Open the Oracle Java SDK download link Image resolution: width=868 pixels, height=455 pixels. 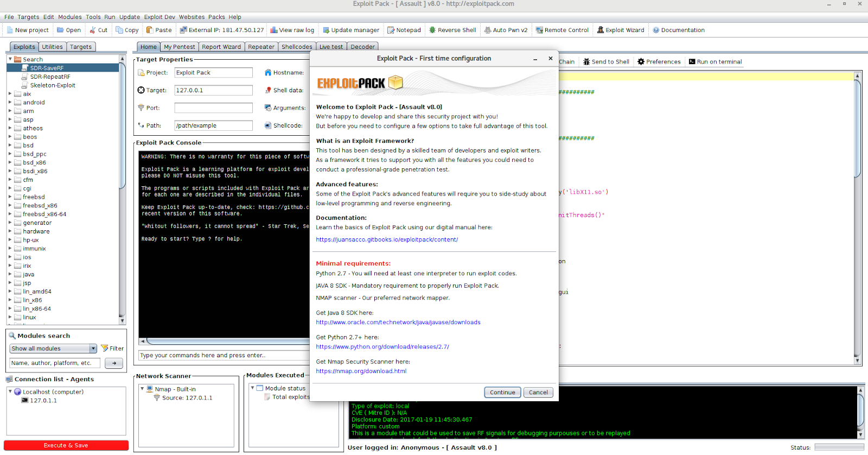click(x=398, y=322)
